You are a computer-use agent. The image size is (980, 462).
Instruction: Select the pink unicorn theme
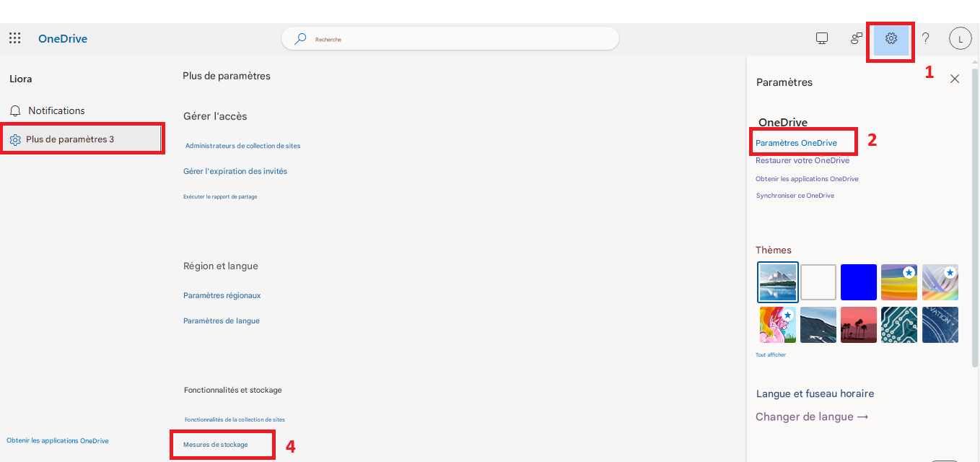(x=778, y=325)
